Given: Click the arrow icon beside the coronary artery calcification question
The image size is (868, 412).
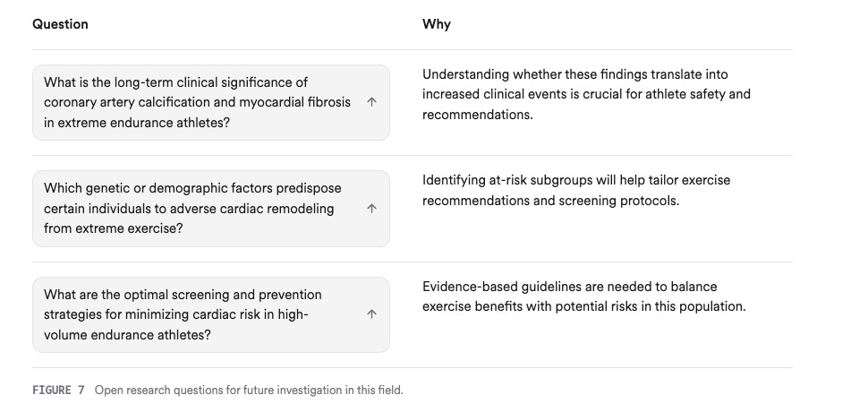Looking at the screenshot, I should (x=372, y=102).
